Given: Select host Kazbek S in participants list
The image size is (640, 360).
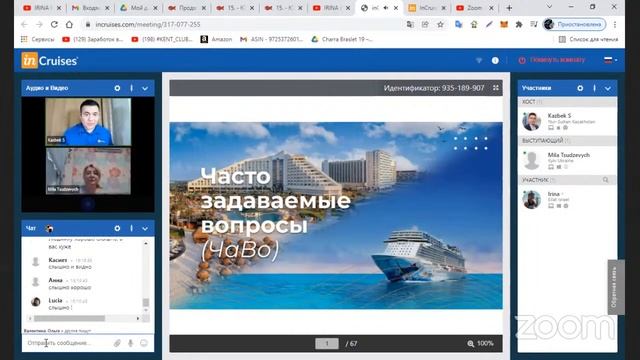Looking at the screenshot, I should pyautogui.click(x=567, y=121).
